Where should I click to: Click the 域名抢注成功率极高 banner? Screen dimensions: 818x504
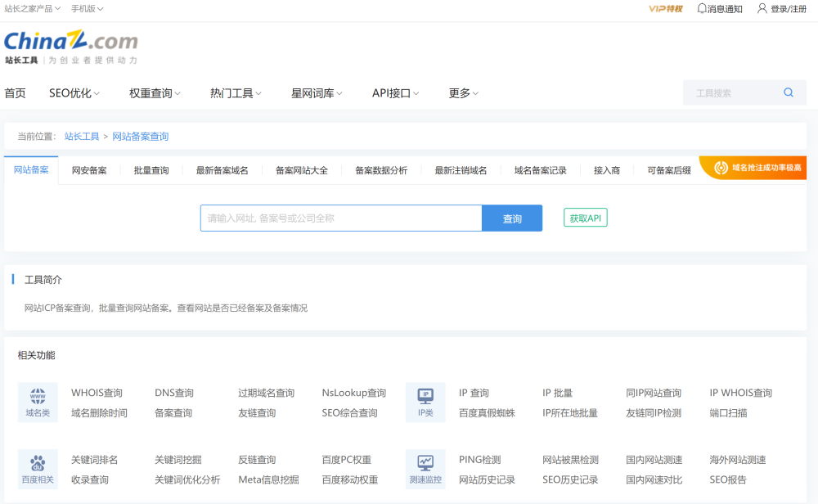758,168
